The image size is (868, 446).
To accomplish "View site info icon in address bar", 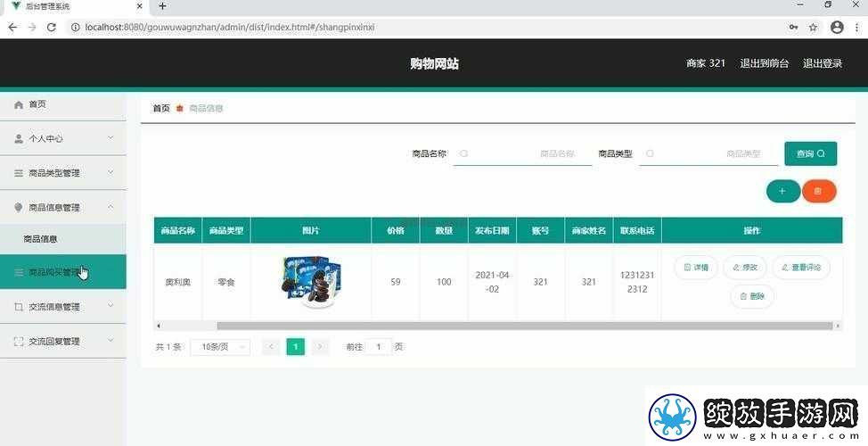I will (x=75, y=27).
